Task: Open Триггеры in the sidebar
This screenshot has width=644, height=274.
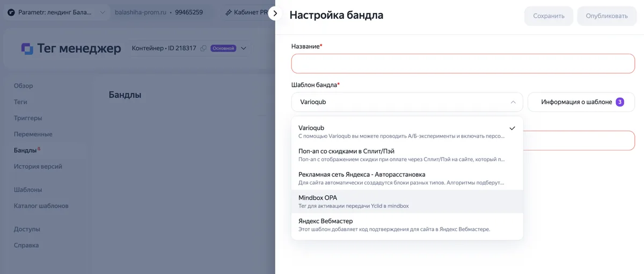Action: 28,118
